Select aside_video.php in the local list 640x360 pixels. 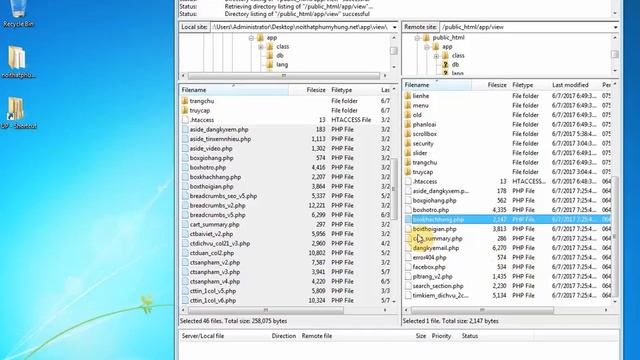pyautogui.click(x=211, y=149)
